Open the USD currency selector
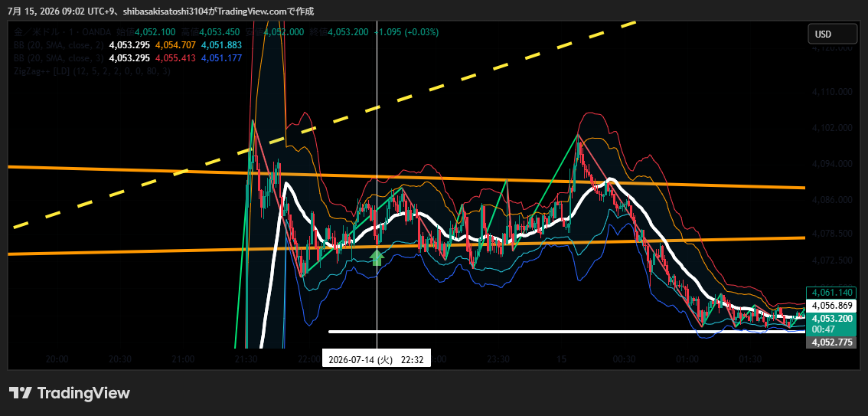The width and height of the screenshot is (868, 416). click(831, 34)
